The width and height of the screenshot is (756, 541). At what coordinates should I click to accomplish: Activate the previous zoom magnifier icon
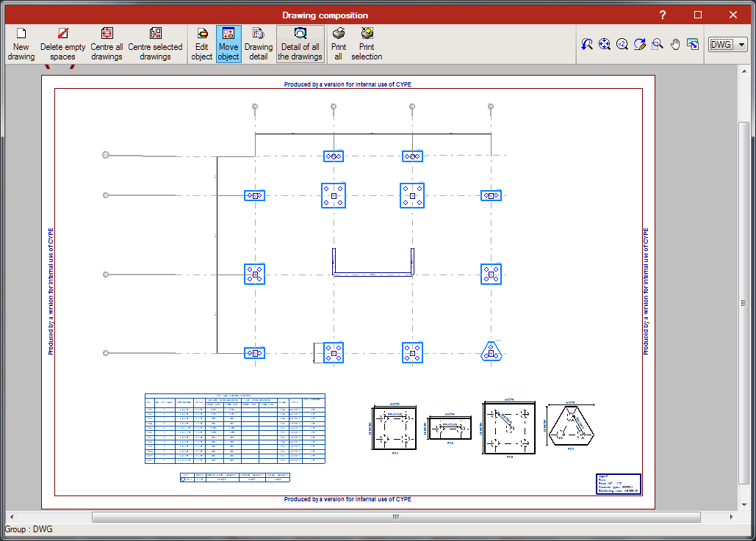pos(586,44)
